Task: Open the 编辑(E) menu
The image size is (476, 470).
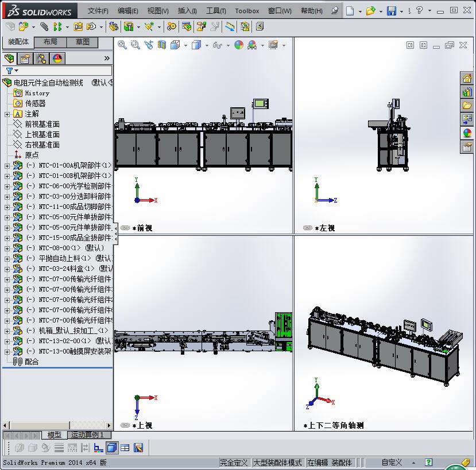Action: (x=128, y=11)
